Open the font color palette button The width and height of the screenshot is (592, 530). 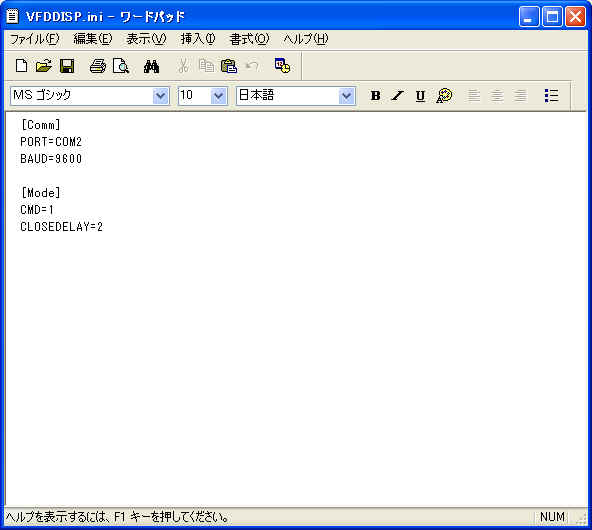click(444, 96)
